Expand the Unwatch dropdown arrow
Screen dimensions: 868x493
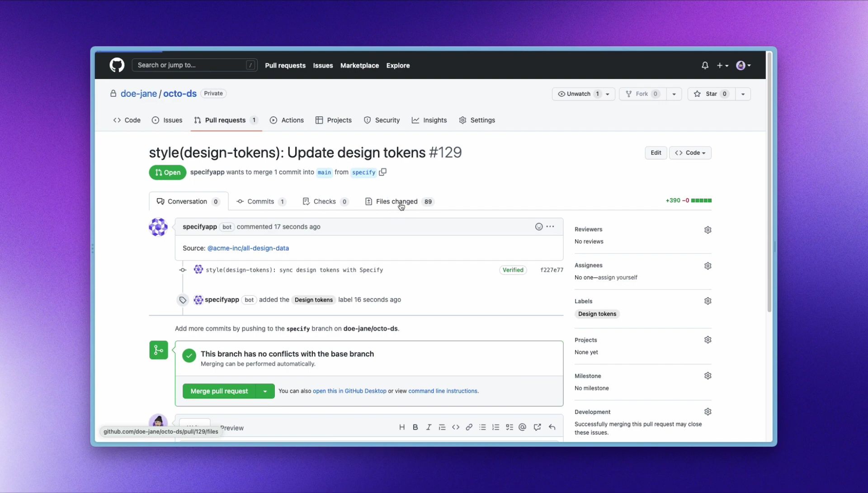point(608,94)
